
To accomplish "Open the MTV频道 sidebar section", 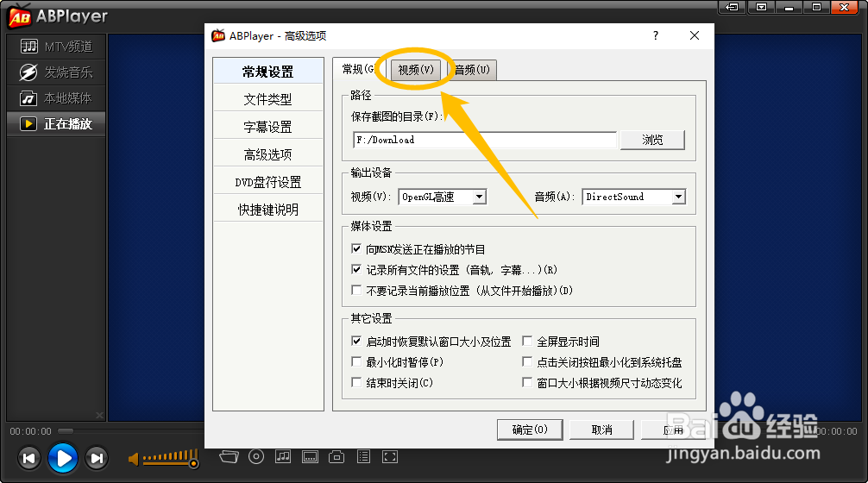I will (x=56, y=47).
